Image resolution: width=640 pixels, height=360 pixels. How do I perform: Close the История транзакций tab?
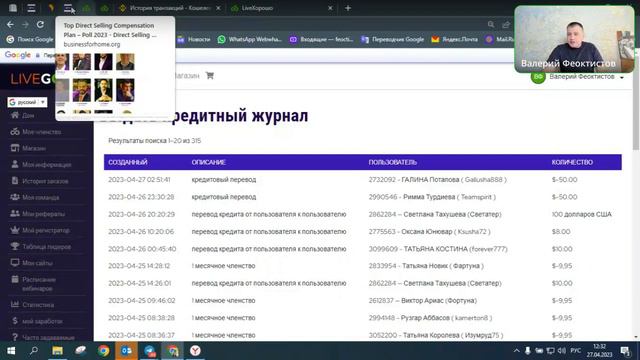(x=218, y=8)
